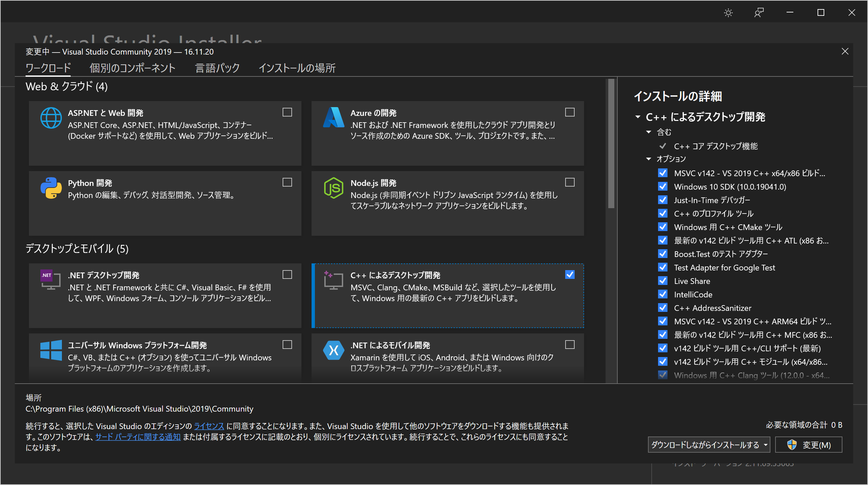Click the C++ によるデスクトップ開発 icon

tap(333, 280)
